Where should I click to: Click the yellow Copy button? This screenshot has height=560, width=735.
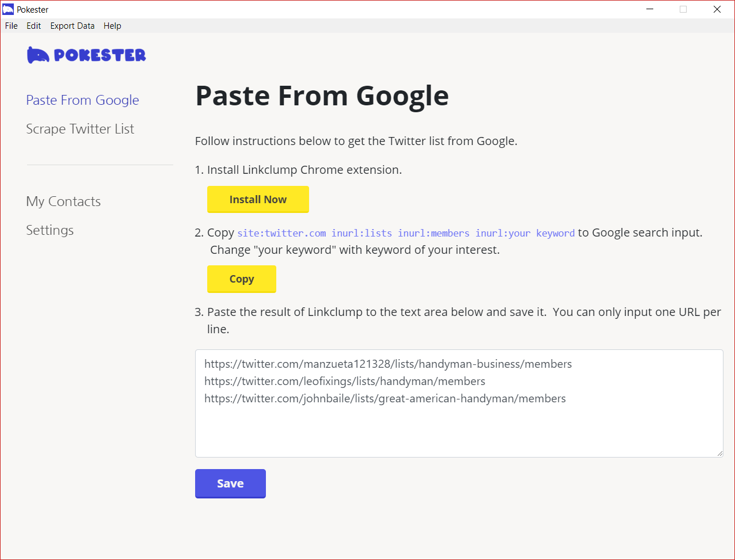pyautogui.click(x=242, y=279)
